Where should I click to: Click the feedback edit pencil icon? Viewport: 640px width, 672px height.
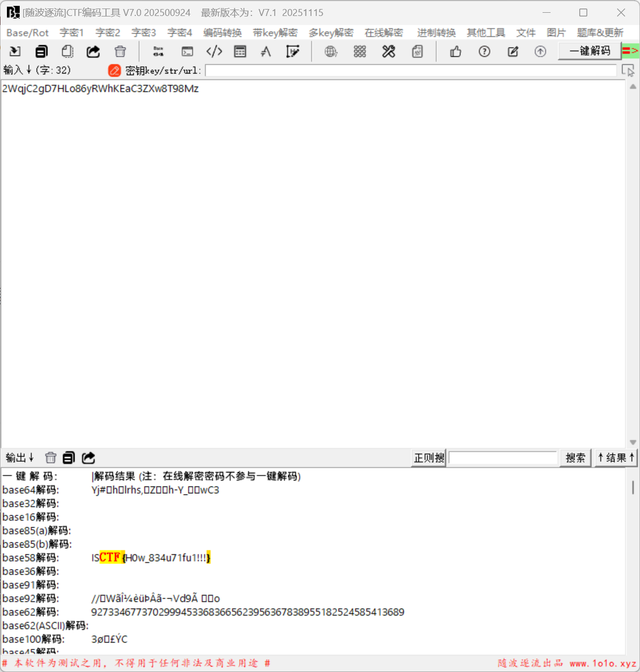pos(513,52)
